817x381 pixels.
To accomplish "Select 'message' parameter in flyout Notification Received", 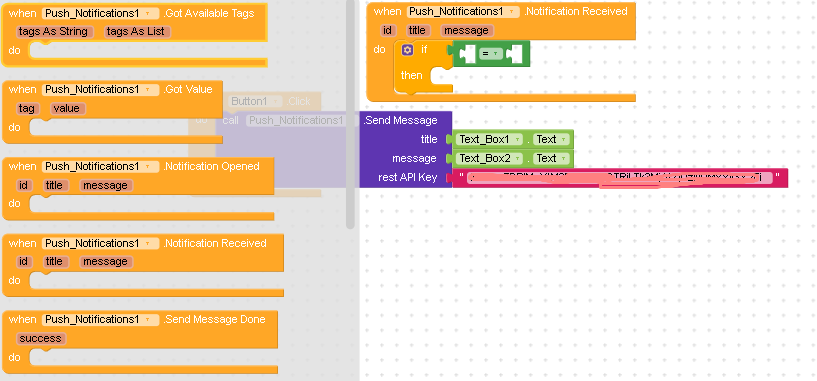I will click(106, 262).
